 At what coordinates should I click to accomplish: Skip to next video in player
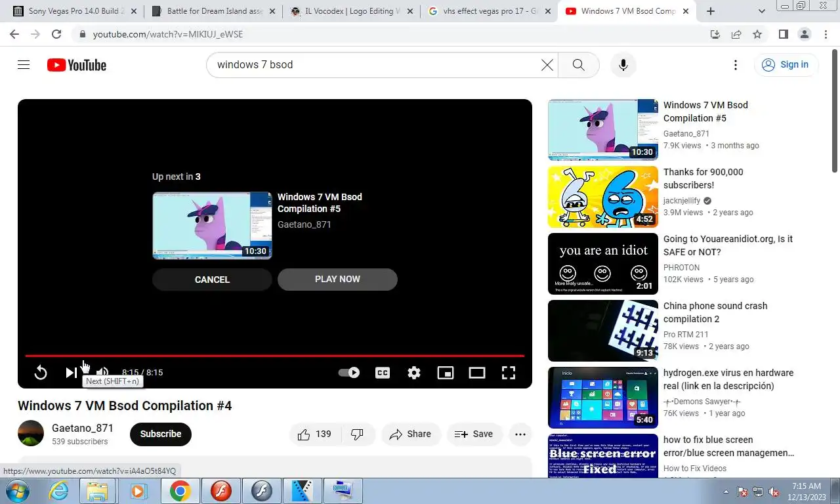[x=71, y=373]
